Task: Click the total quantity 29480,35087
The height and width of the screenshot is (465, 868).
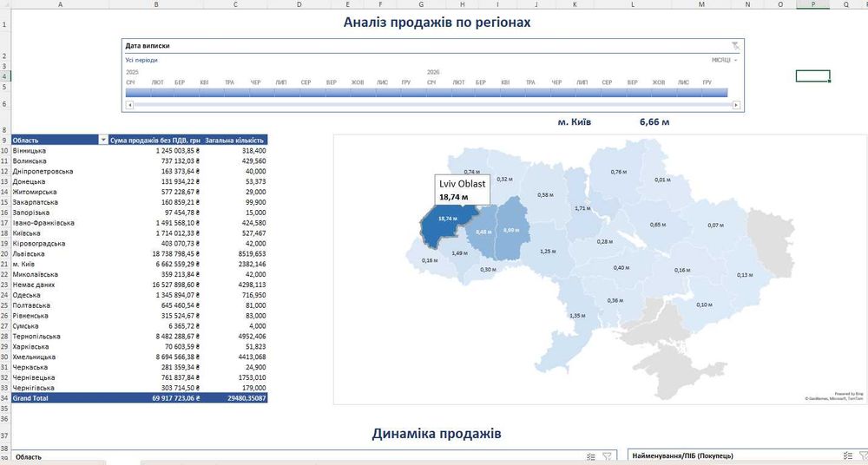Action: (x=246, y=398)
